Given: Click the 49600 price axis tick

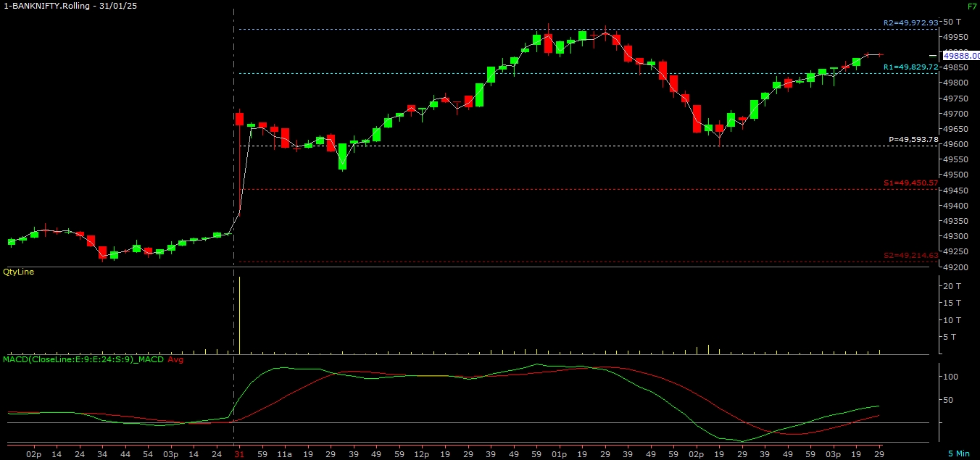Looking at the screenshot, I should coord(955,144).
